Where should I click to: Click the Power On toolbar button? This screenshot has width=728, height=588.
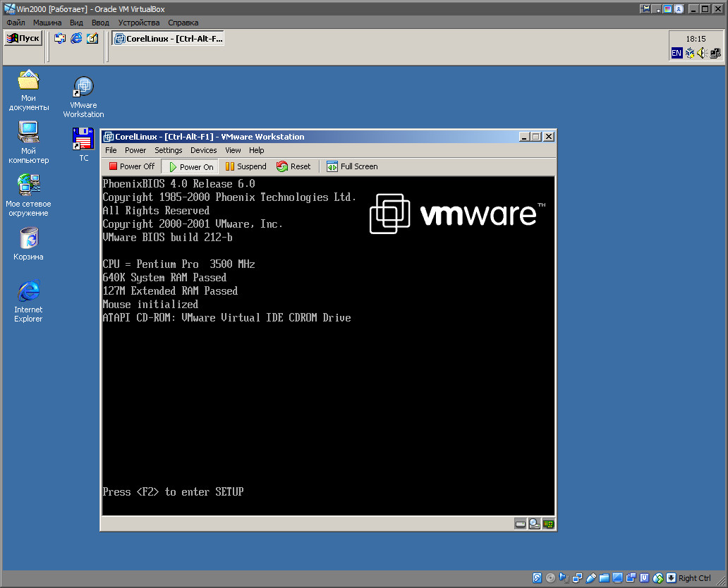pos(191,166)
